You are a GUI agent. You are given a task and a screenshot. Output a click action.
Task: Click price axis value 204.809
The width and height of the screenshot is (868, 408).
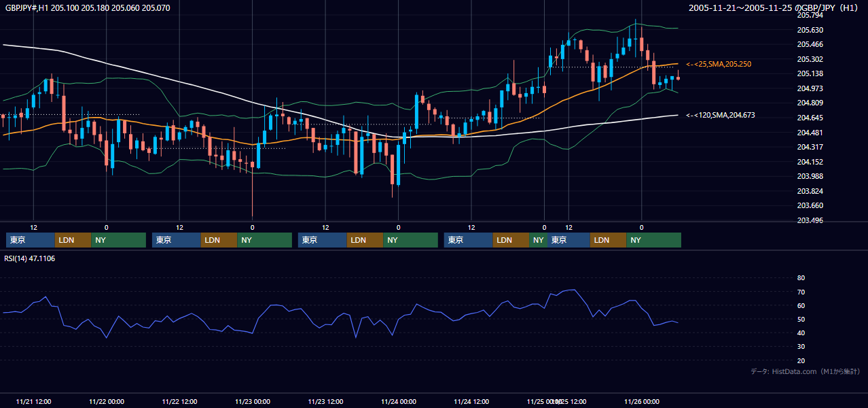click(x=810, y=103)
